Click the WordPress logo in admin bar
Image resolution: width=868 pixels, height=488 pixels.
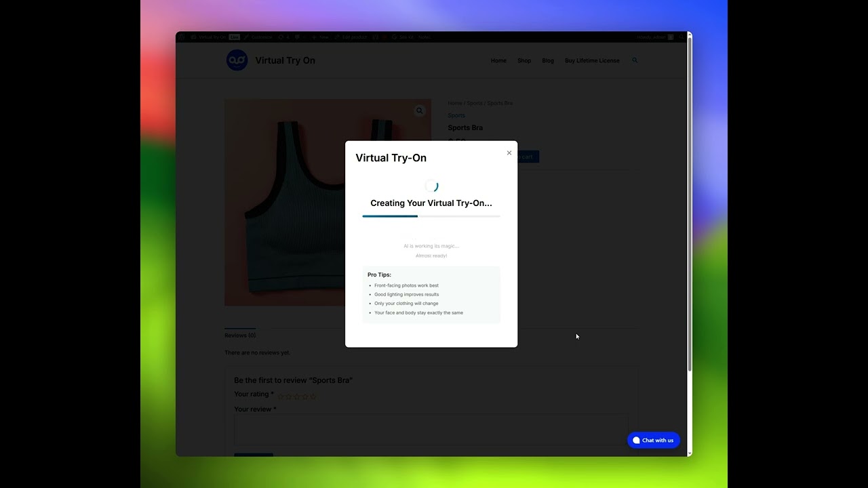click(x=182, y=37)
